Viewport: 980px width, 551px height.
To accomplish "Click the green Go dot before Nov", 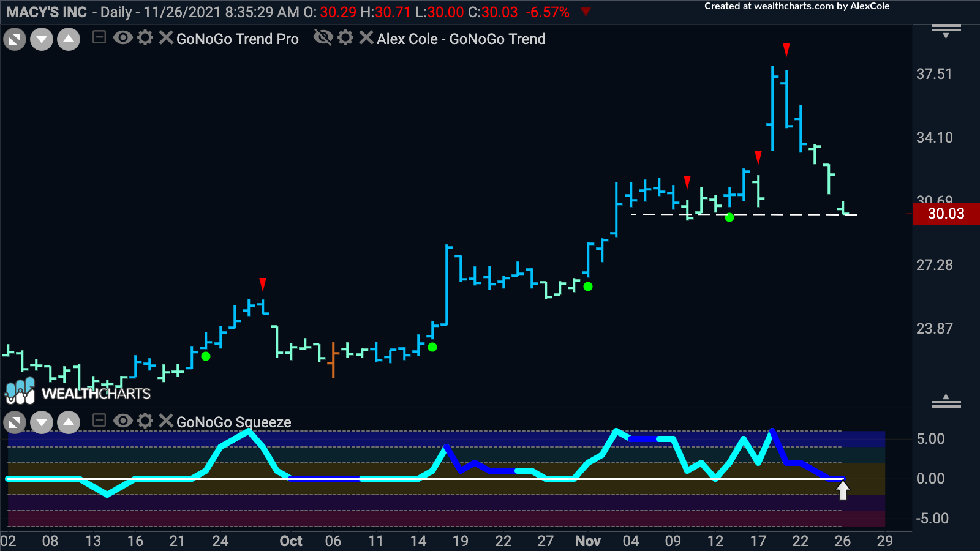I will click(x=588, y=287).
